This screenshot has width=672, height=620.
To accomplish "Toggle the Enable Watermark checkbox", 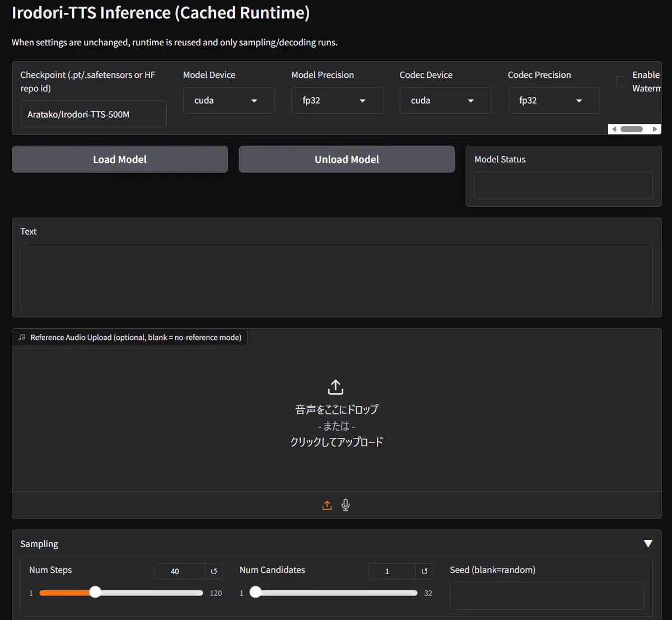I will [622, 82].
